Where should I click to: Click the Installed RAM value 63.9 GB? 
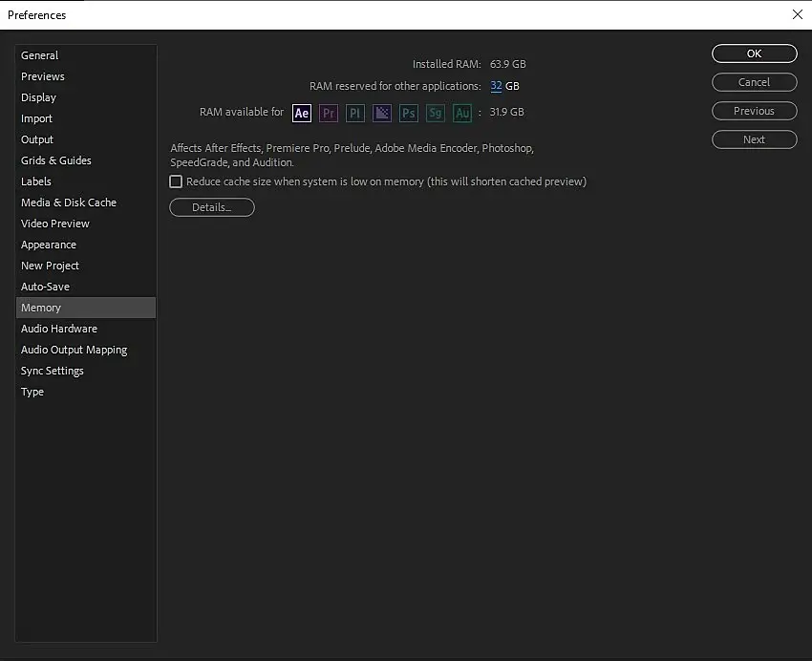point(507,64)
